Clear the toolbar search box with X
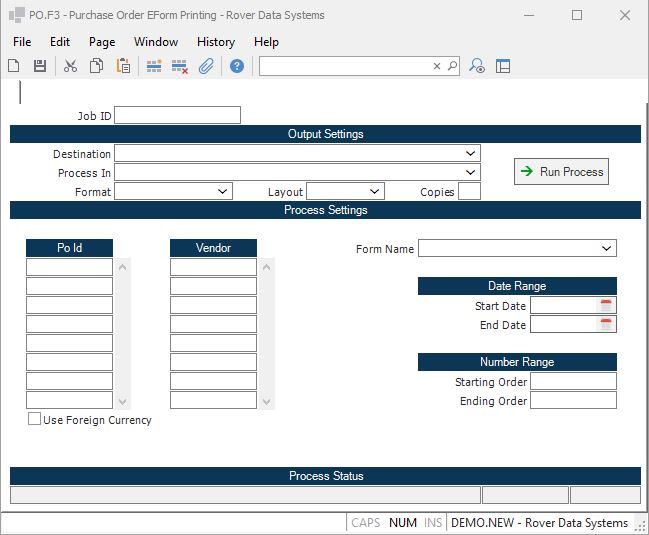Viewport: 649px width, 535px height. click(437, 66)
